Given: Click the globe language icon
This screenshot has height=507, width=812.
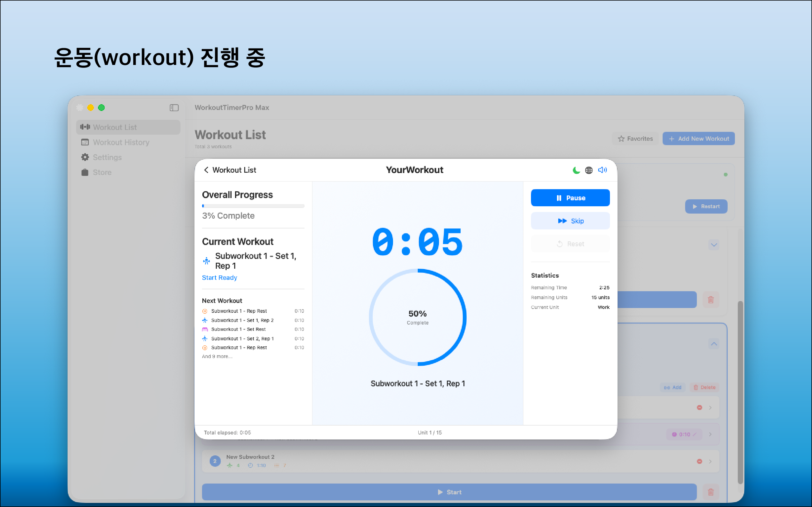Looking at the screenshot, I should [589, 170].
